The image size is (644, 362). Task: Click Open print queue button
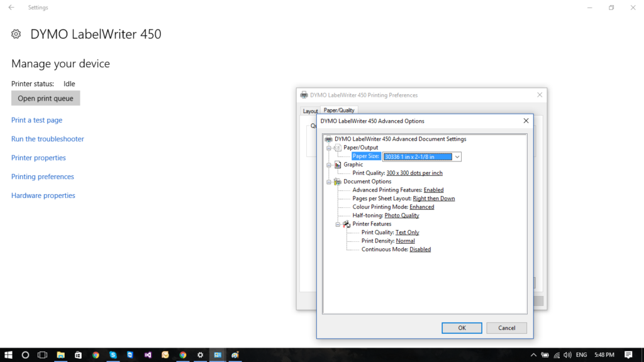[x=45, y=99]
